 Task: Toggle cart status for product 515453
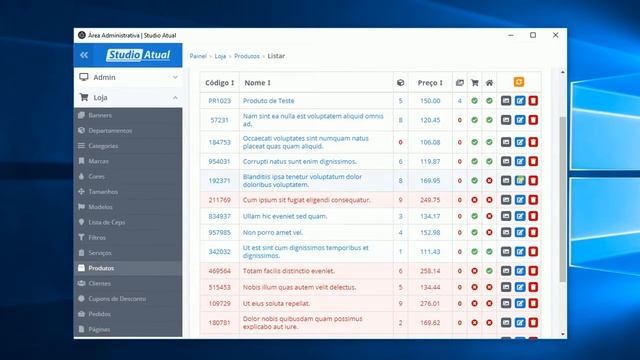point(474,287)
